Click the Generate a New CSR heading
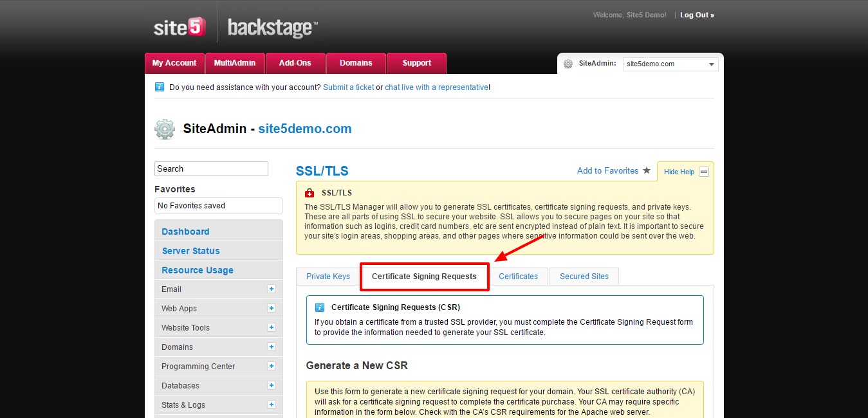868x418 pixels. [357, 365]
